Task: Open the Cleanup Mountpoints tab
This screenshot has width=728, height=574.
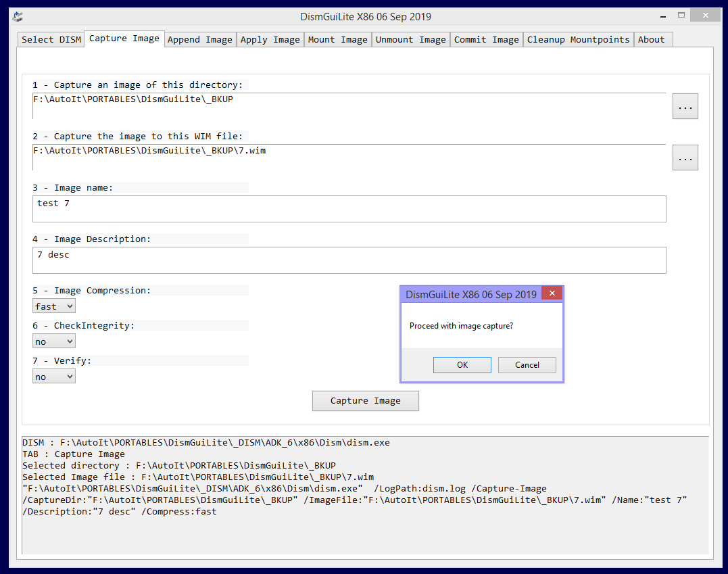Action: 578,39
